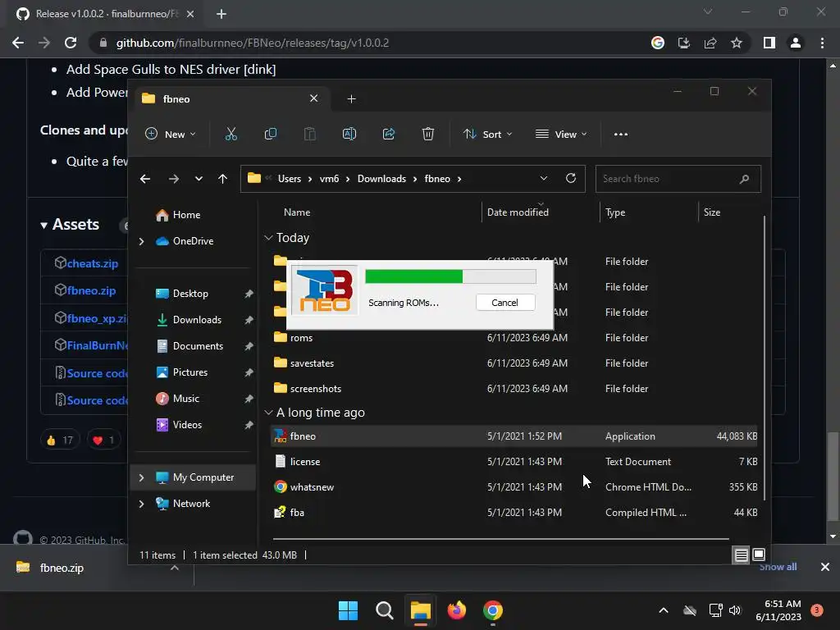Image resolution: width=840 pixels, height=630 pixels.
Task: Show hidden tray icons chevron
Action: point(663,610)
